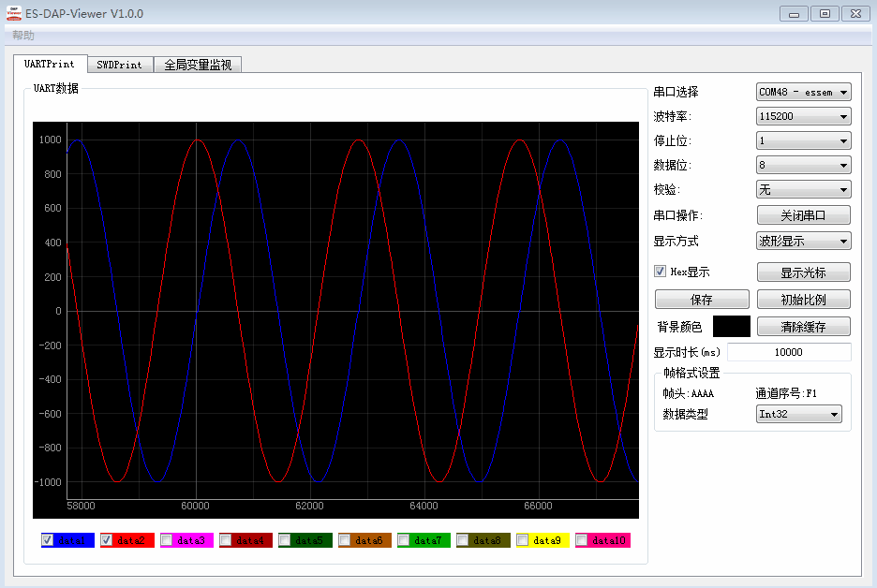Click the 清除缓存 clear cache button
877x588 pixels.
click(803, 327)
